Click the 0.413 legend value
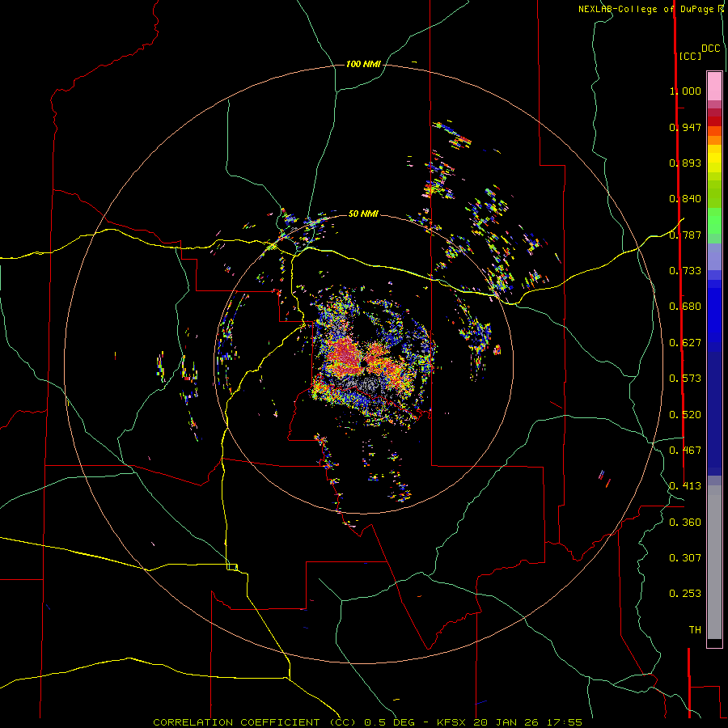Viewport: 728px width, 728px height. tap(685, 486)
